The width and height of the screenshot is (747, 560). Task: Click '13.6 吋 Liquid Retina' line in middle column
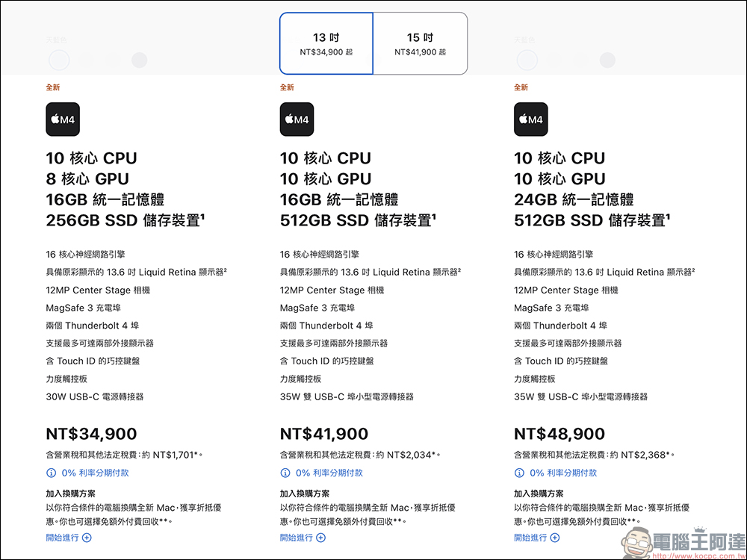tap(371, 273)
